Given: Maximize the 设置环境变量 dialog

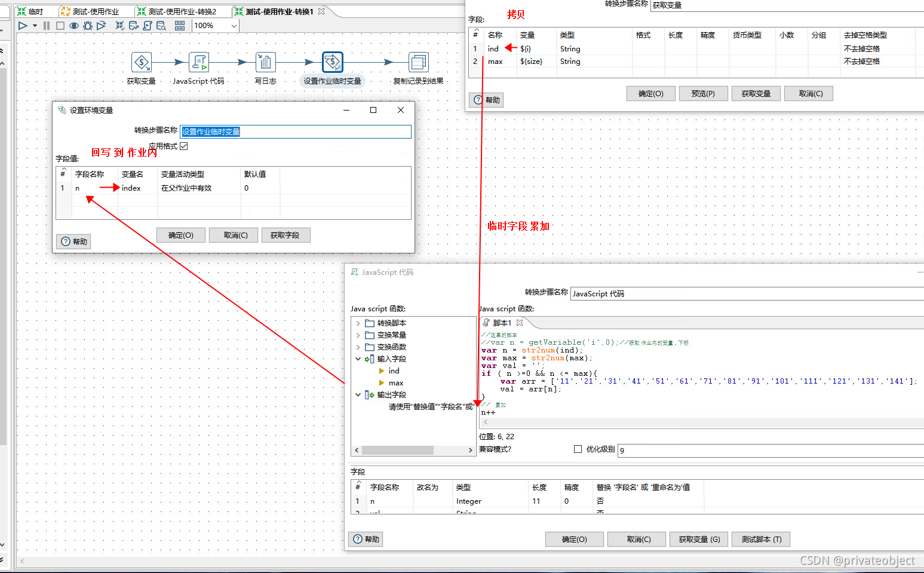Looking at the screenshot, I should pyautogui.click(x=373, y=110).
